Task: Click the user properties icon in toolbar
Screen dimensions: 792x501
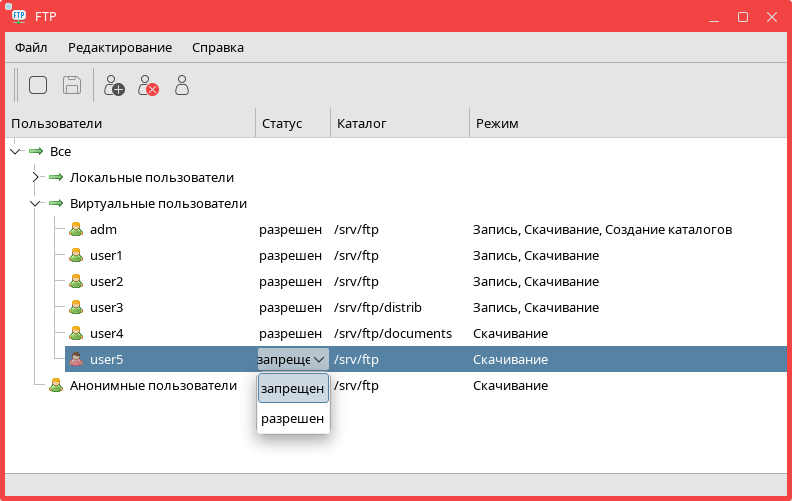Action: [182, 85]
